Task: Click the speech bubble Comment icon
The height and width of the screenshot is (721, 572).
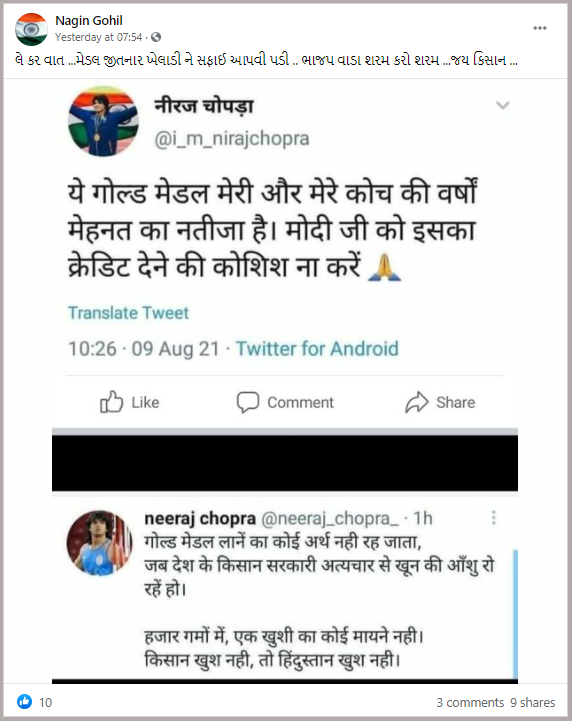Action: [248, 402]
